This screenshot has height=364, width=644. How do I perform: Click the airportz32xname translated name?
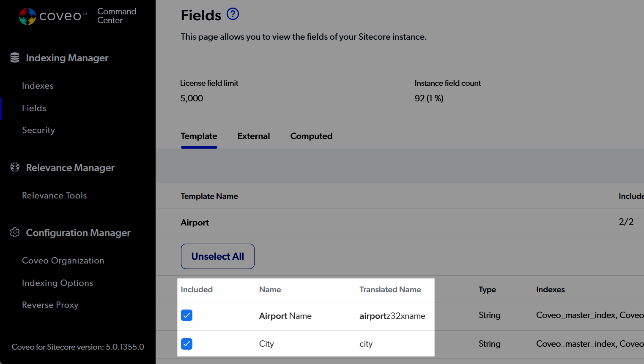(392, 316)
